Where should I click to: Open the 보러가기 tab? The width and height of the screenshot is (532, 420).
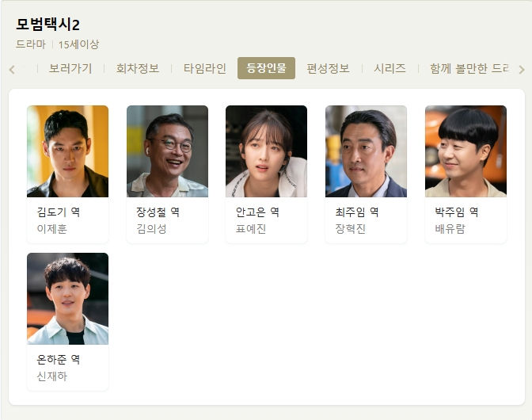coord(70,68)
